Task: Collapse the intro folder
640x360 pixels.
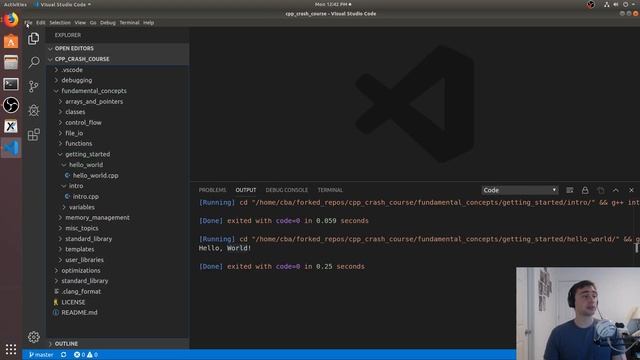Action: 118,186
